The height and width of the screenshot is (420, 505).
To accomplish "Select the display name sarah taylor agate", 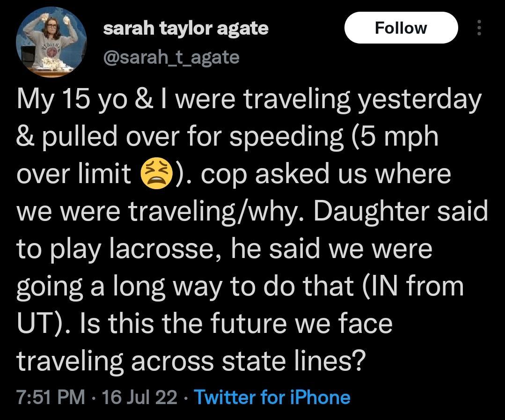I will (x=186, y=27).
